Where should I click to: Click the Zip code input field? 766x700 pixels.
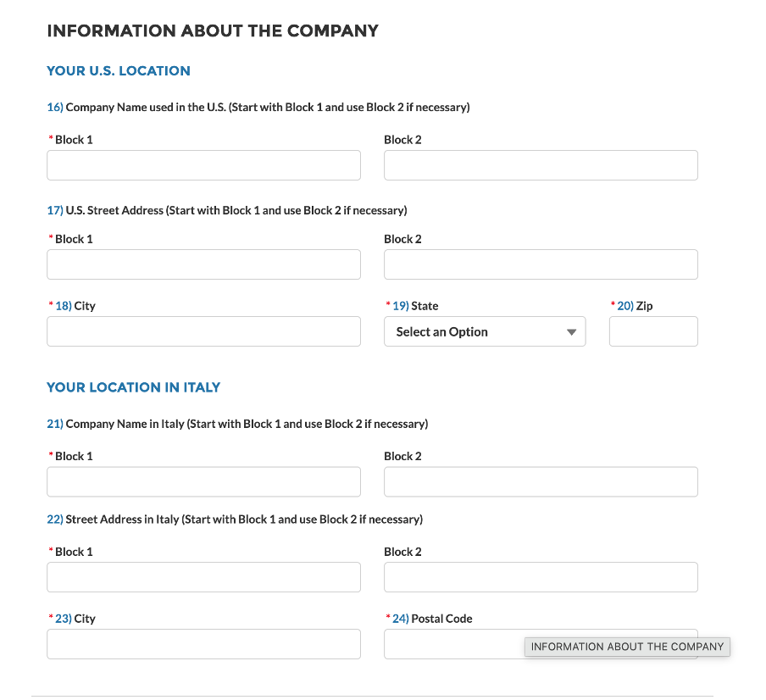point(653,331)
